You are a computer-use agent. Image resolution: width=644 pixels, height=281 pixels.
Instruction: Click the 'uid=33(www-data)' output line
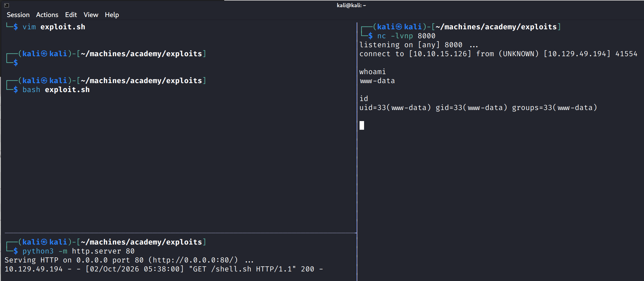[478, 108]
